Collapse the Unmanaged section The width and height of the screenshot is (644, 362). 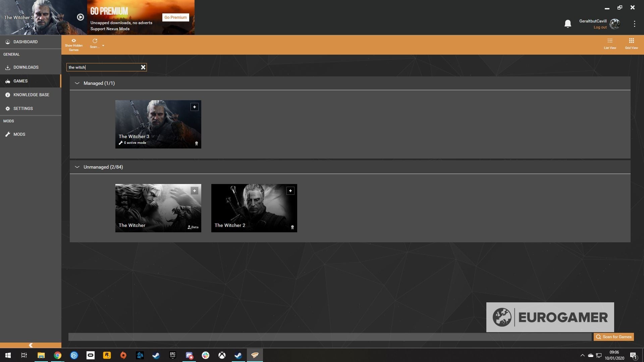click(77, 167)
